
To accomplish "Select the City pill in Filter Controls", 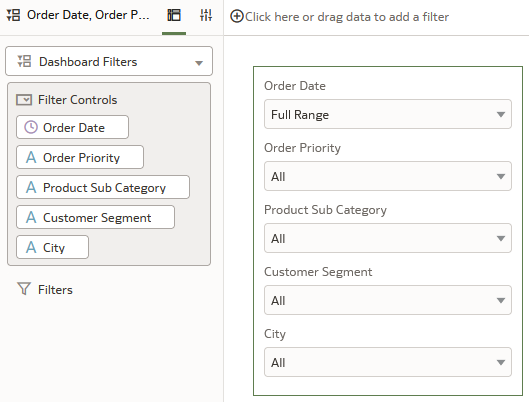I will (x=53, y=247).
